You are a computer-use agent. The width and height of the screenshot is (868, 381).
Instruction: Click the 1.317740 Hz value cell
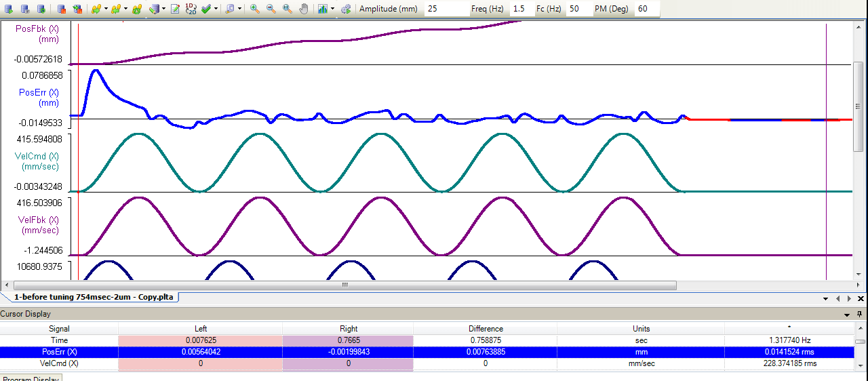tap(789, 340)
